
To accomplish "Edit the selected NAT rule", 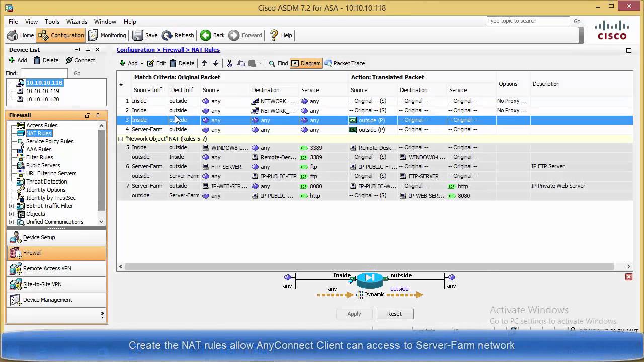I will coord(156,63).
